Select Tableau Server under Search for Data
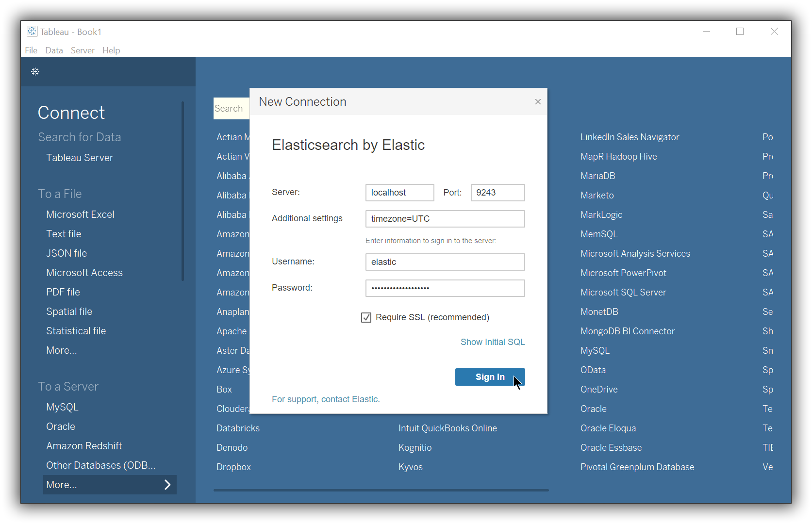 (79, 157)
